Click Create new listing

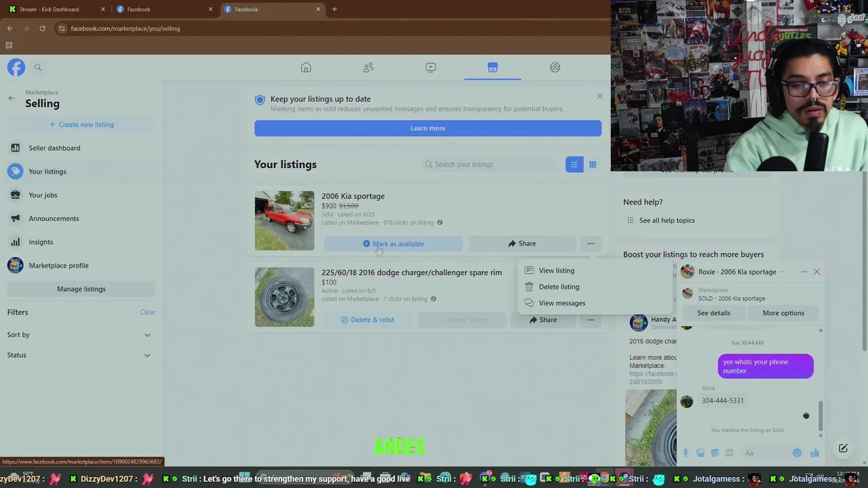pyautogui.click(x=81, y=125)
